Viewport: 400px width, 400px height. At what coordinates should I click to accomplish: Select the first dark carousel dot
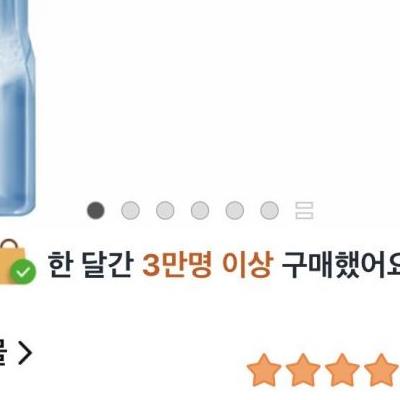click(96, 211)
